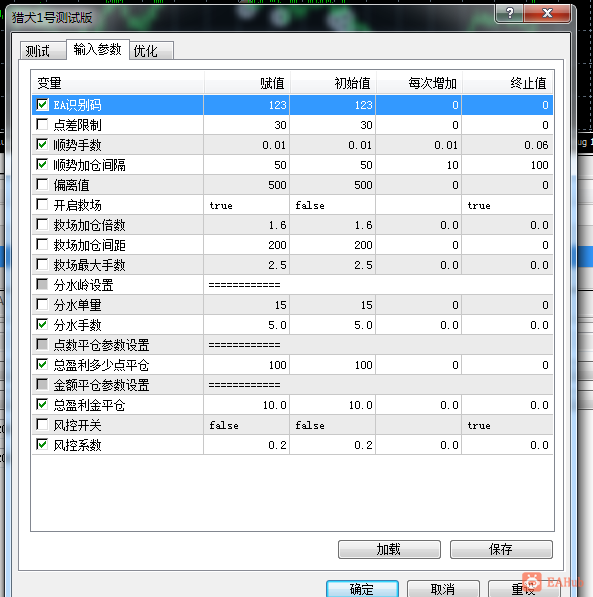Toggle the 顺势加仓间隔 checkbox
Viewport: 593px width, 597px height.
(42, 164)
